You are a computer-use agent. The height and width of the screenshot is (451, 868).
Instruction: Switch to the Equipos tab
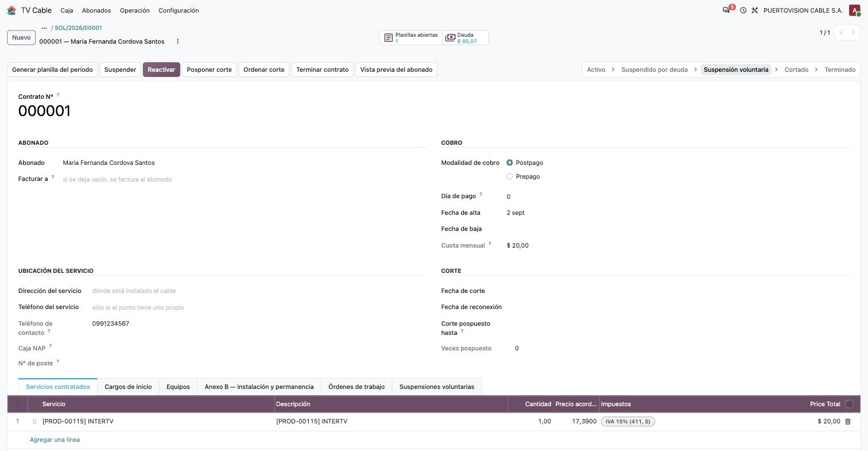[x=178, y=387]
